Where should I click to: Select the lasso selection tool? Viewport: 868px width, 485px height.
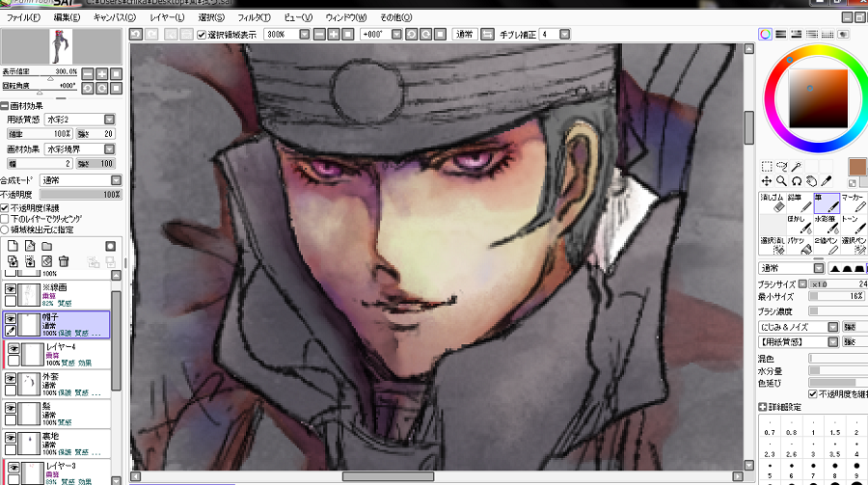(781, 166)
